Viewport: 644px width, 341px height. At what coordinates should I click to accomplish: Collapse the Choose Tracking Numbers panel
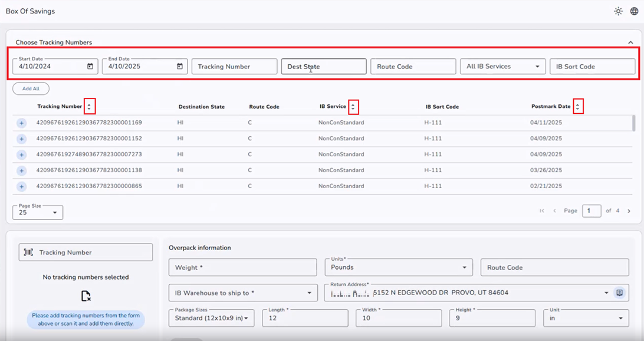coord(630,42)
